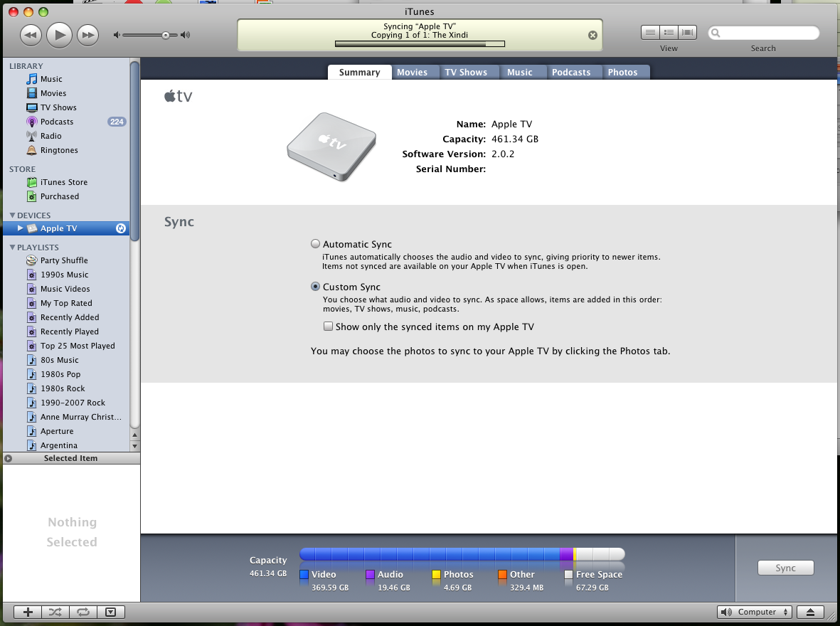Viewport: 840px width, 626px height.
Task: Click the sync progress bar
Action: [x=420, y=44]
